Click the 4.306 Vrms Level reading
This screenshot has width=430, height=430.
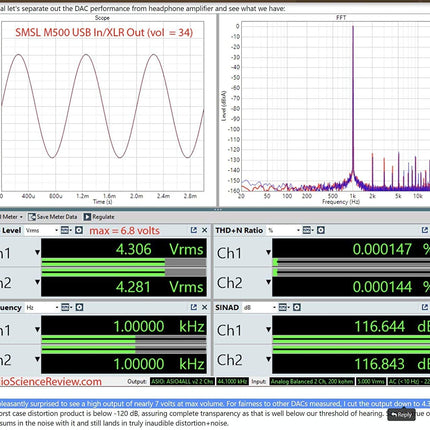[159, 249]
